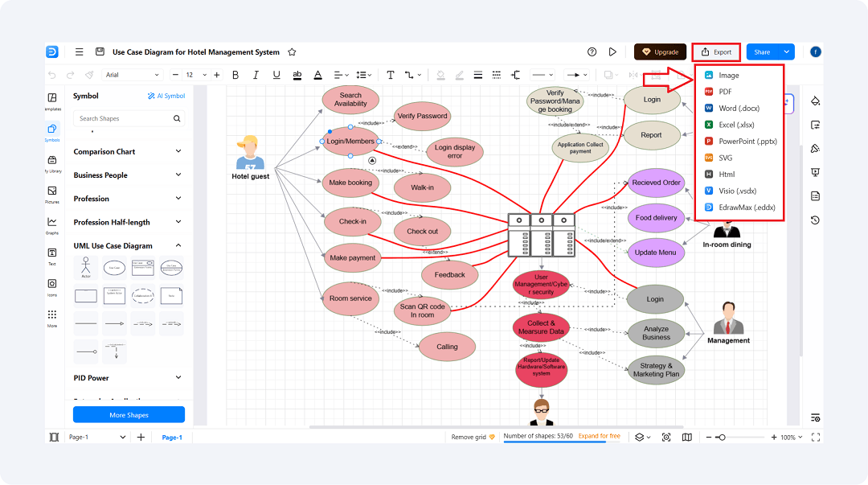Open the arrow style dropdown
The image size is (868, 485).
(576, 75)
